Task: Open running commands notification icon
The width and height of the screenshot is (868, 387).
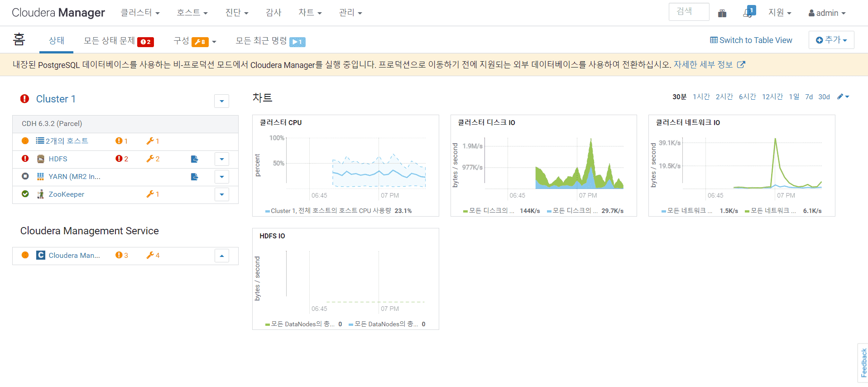Action: [749, 12]
